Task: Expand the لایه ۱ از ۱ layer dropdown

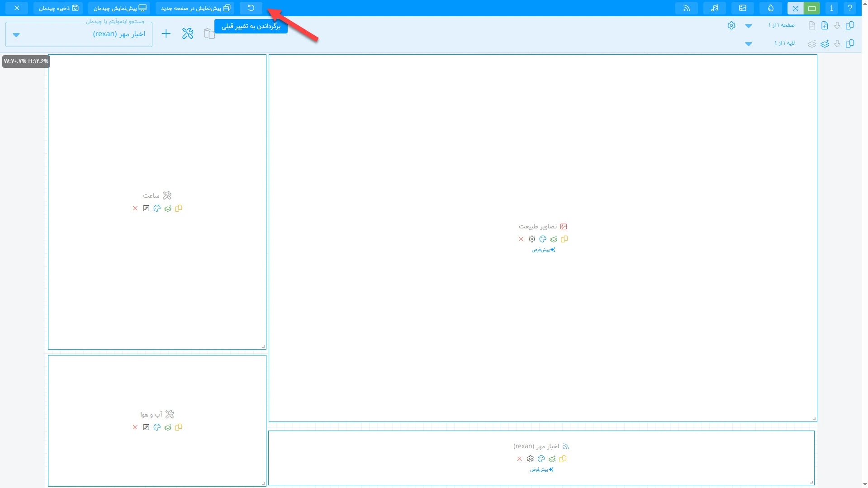Action: (749, 44)
